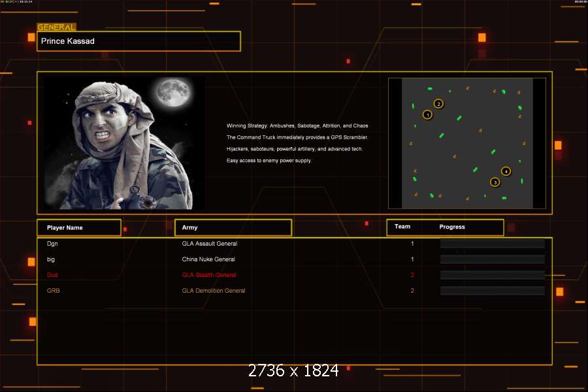The height and width of the screenshot is (392, 588).
Task: Click the GLA Assault General army entry
Action: coord(209,244)
